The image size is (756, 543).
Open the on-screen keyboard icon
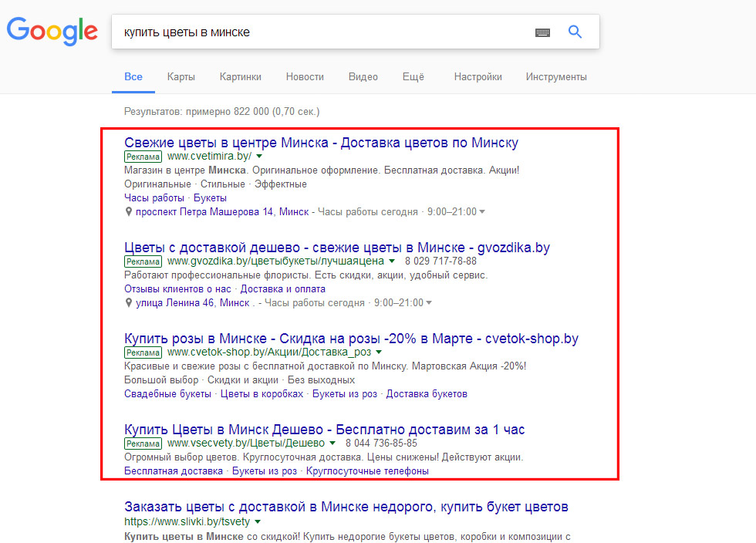click(x=542, y=32)
